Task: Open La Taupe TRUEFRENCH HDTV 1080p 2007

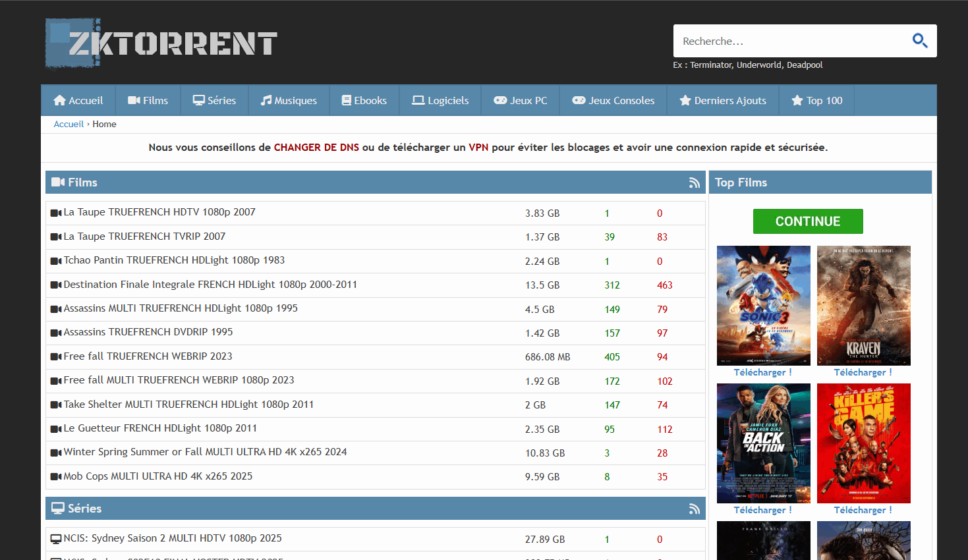Action: (x=159, y=212)
